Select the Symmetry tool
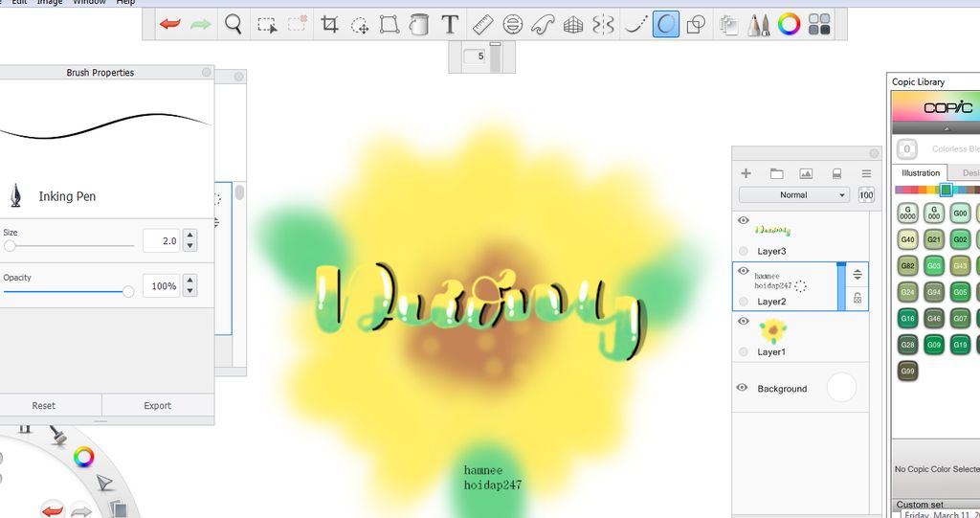Viewport: 980px width, 518px height. 603,25
